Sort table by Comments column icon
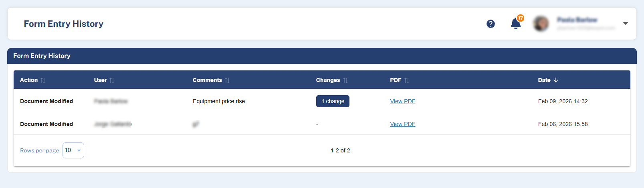The height and width of the screenshot is (188, 644). (x=227, y=80)
